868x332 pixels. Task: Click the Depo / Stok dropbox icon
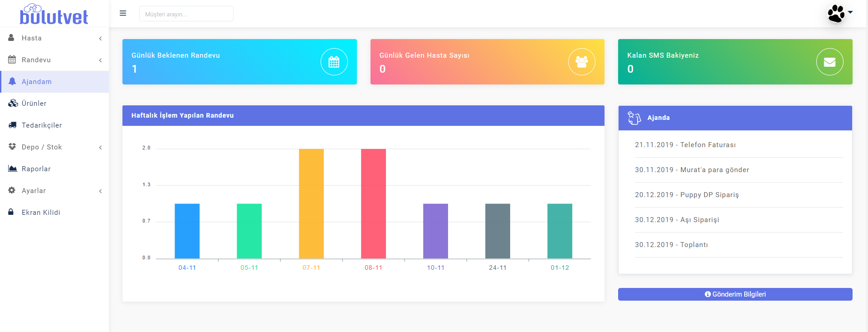point(12,147)
